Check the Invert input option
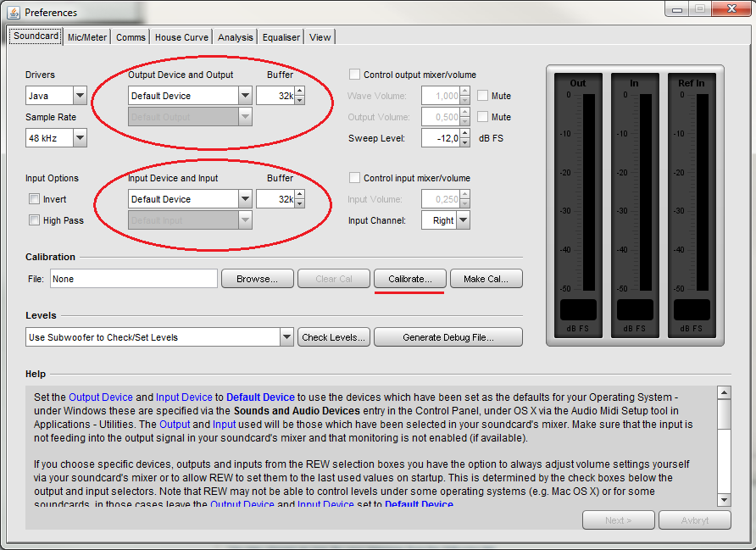Image resolution: width=756 pixels, height=550 pixels. tap(34, 199)
